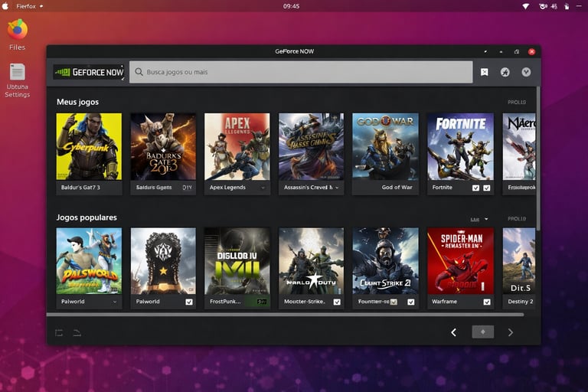This screenshot has height=392, width=588.
Task: Click the battery icon in the top bar
Action: [x=567, y=6]
